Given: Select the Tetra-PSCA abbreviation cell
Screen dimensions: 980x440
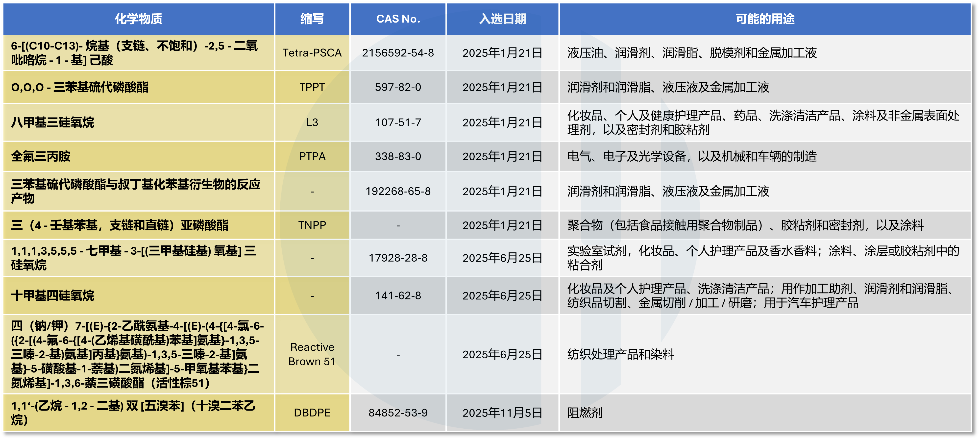Looking at the screenshot, I should coord(312,53).
